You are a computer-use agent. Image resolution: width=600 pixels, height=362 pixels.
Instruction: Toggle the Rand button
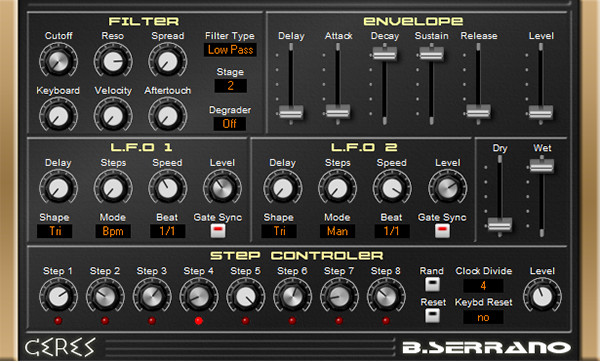coord(432,284)
